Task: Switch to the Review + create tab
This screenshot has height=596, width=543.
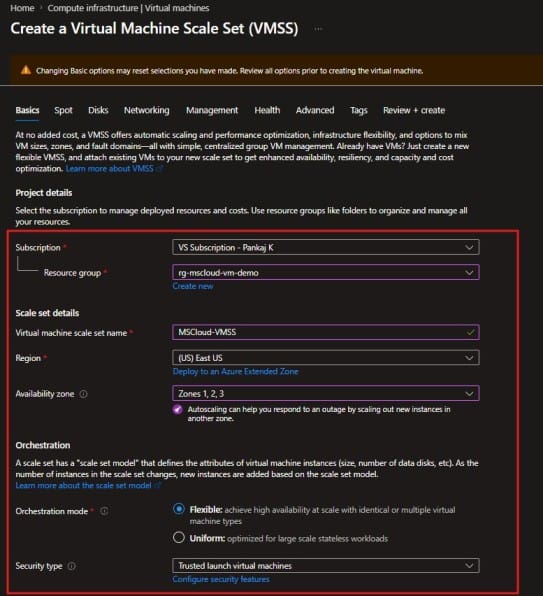Action: tap(414, 110)
